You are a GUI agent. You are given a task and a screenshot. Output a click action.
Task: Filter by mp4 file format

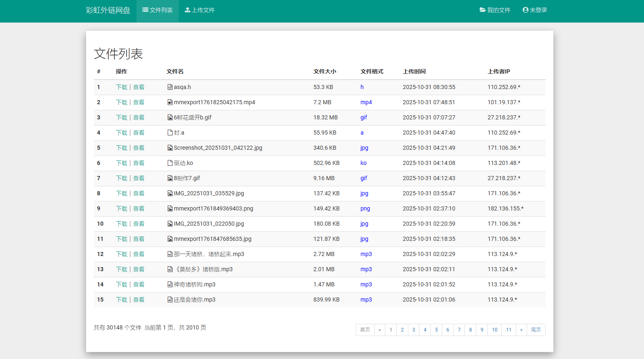coord(366,102)
